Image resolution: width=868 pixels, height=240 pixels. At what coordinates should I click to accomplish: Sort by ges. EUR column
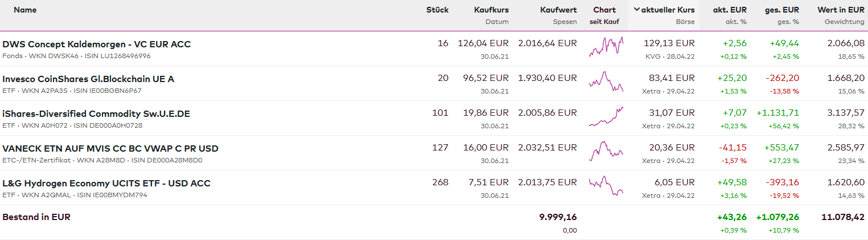[782, 10]
